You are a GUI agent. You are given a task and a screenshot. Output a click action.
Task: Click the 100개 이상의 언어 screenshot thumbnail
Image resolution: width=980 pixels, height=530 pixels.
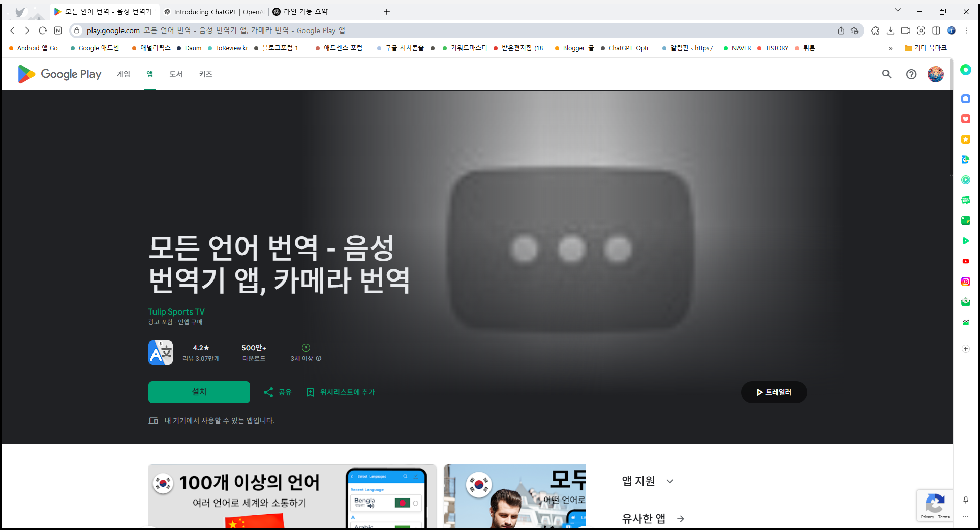tap(292, 496)
